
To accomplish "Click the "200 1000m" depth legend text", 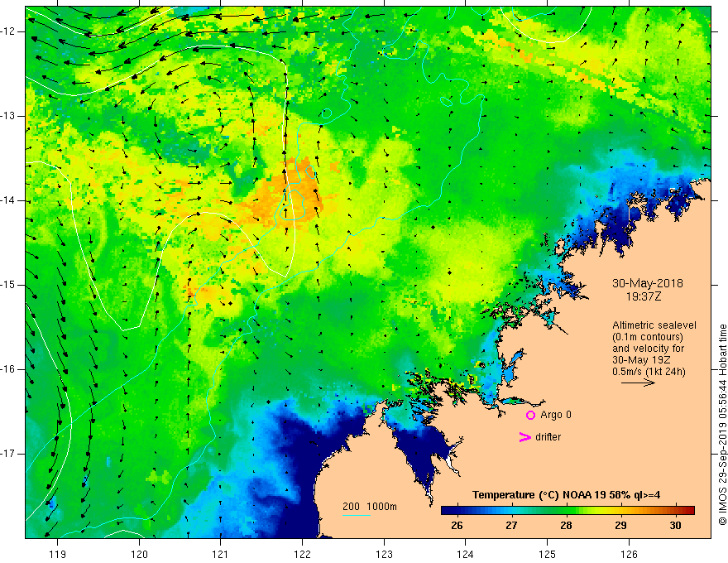I will (x=370, y=507).
